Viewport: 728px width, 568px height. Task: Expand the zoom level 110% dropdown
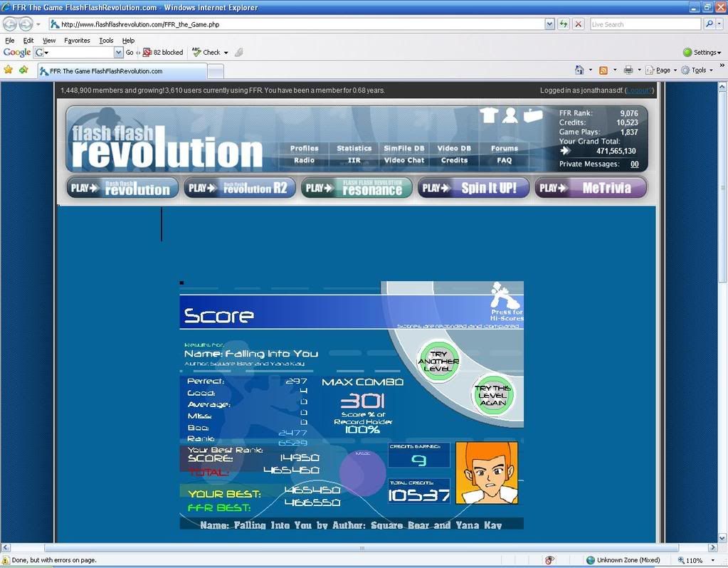tap(712, 560)
